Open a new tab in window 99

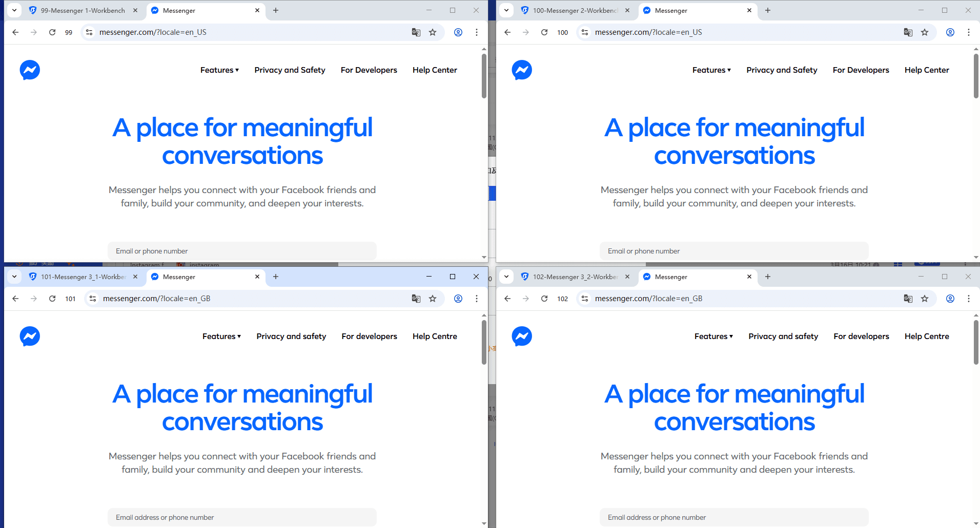coord(276,10)
